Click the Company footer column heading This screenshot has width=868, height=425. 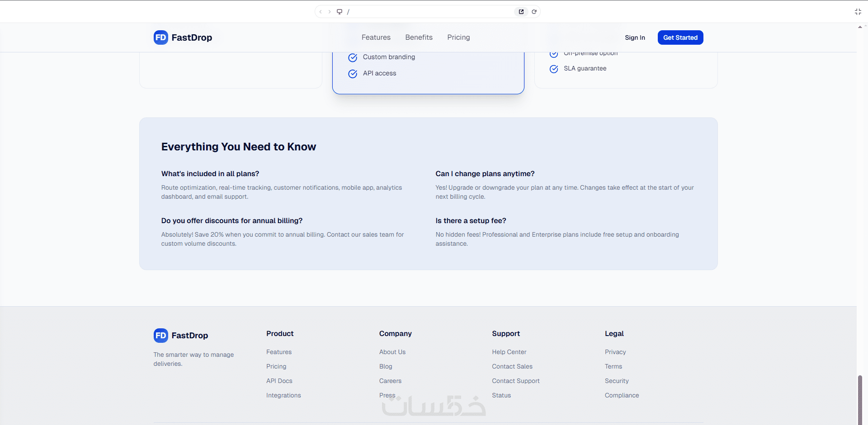pyautogui.click(x=396, y=334)
